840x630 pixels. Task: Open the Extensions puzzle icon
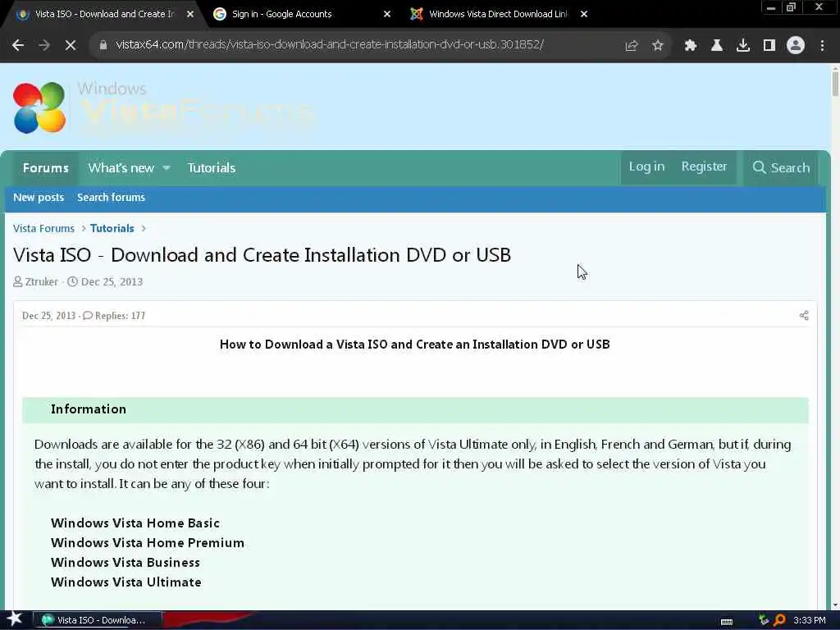click(691, 46)
